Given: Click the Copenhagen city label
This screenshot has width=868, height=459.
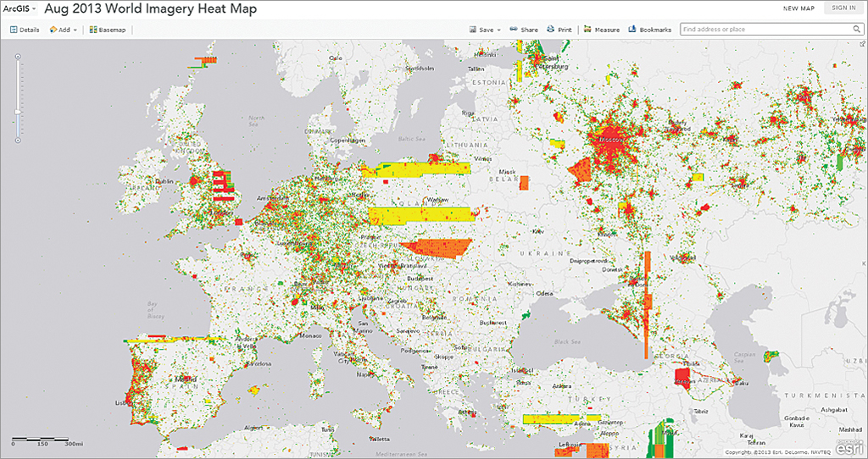Looking at the screenshot, I should point(348,141).
